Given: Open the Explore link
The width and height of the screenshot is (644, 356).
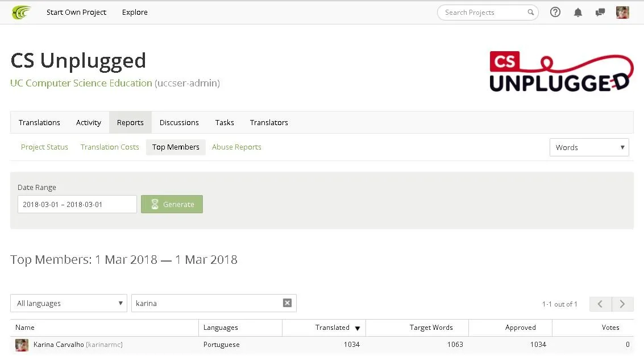Looking at the screenshot, I should 135,13.
